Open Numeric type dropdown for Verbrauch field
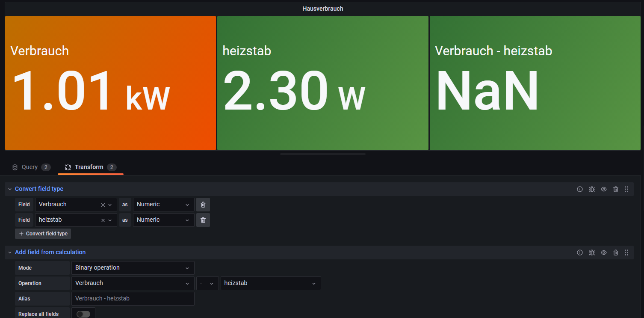Viewport: 644px width, 318px height. (x=163, y=205)
